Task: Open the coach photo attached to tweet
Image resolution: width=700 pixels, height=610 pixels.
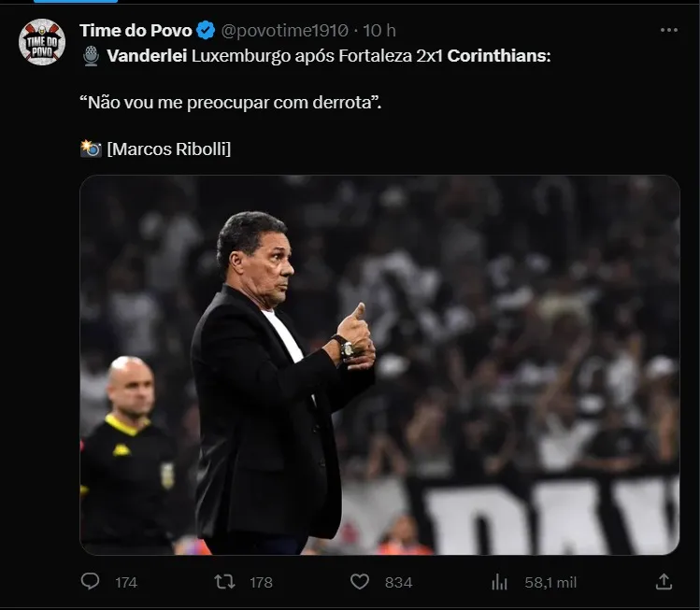Action: point(379,365)
